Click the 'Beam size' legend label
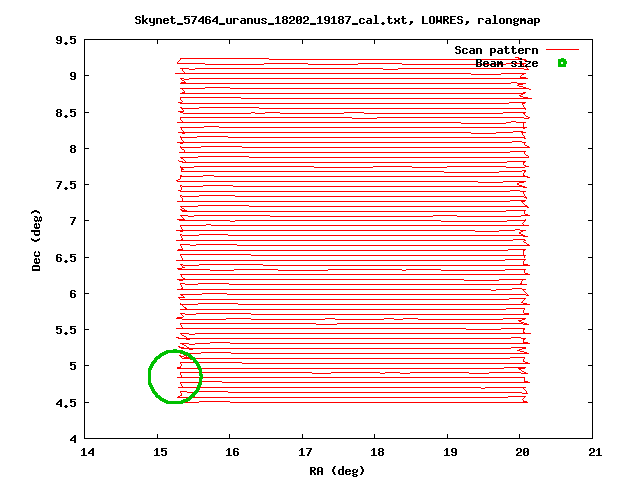 [507, 63]
